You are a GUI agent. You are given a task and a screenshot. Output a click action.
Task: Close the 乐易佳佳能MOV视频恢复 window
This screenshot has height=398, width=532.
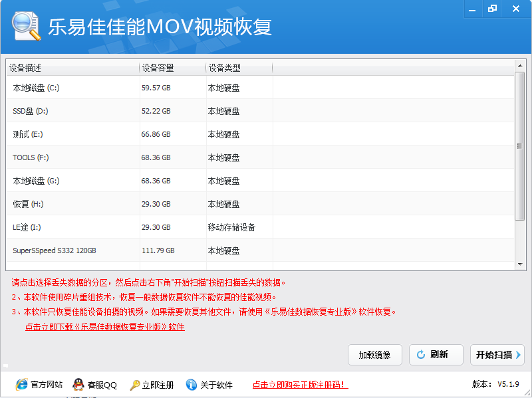pyautogui.click(x=516, y=9)
